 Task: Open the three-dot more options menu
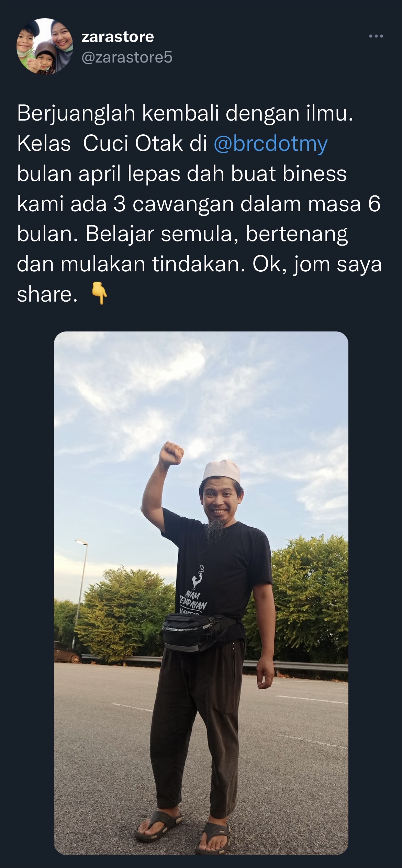click(376, 36)
